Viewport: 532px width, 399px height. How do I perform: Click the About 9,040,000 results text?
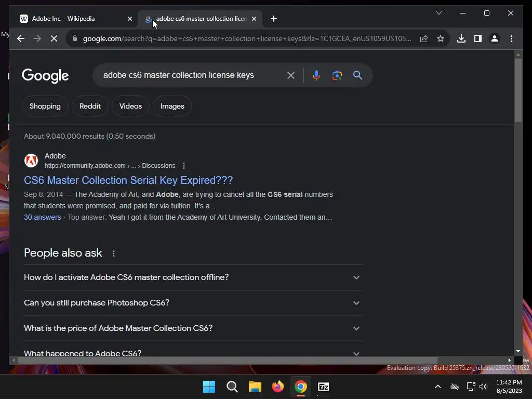click(x=89, y=137)
